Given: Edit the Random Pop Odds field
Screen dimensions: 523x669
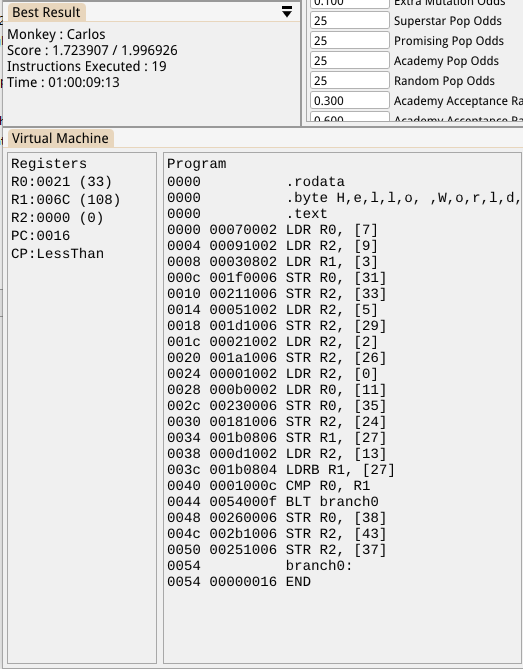Looking at the screenshot, I should pyautogui.click(x=349, y=81).
